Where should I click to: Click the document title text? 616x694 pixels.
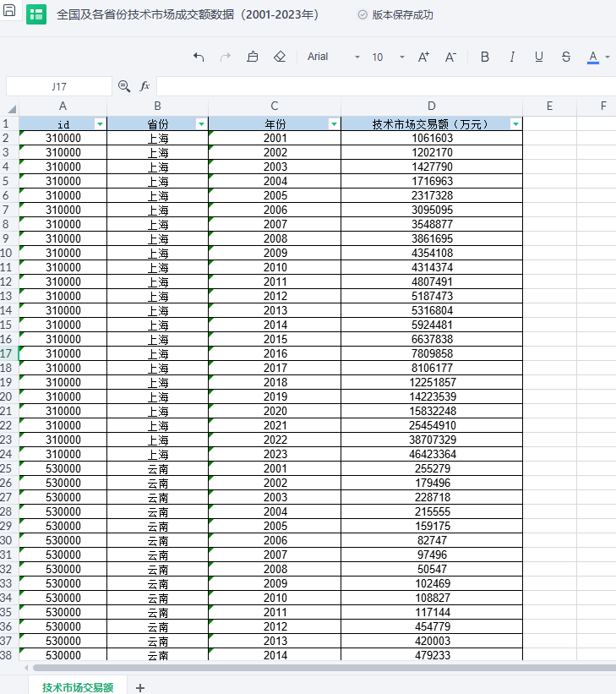[188, 15]
